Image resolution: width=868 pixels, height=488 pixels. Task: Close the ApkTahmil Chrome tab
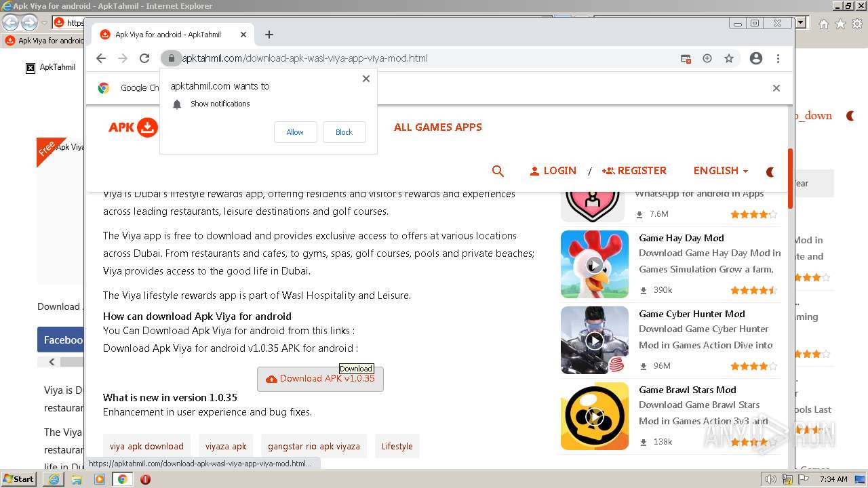pos(243,35)
